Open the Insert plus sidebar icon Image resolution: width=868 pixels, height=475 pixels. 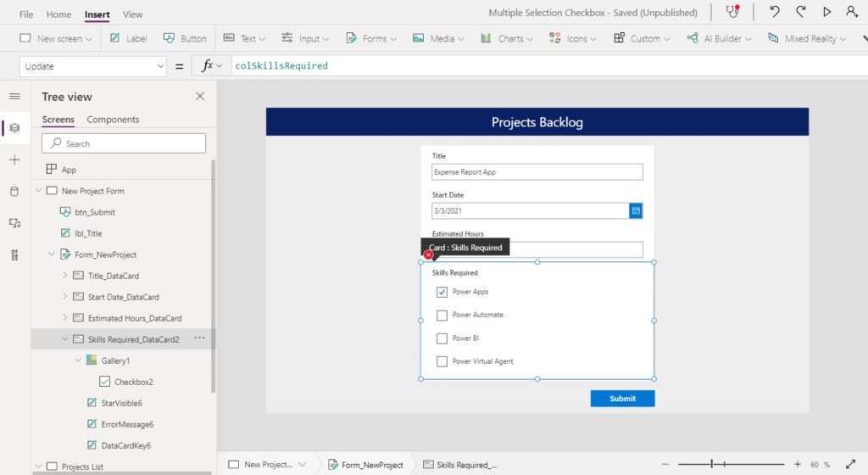click(14, 160)
